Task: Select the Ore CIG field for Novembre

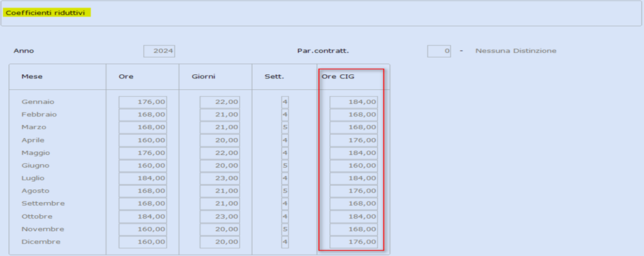Action: tap(354, 229)
